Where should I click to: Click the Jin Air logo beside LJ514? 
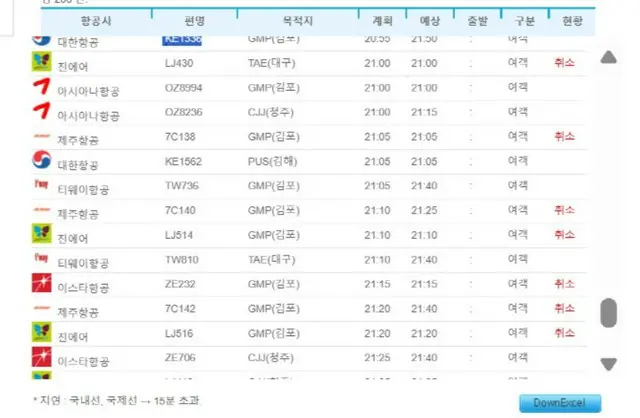pos(42,233)
